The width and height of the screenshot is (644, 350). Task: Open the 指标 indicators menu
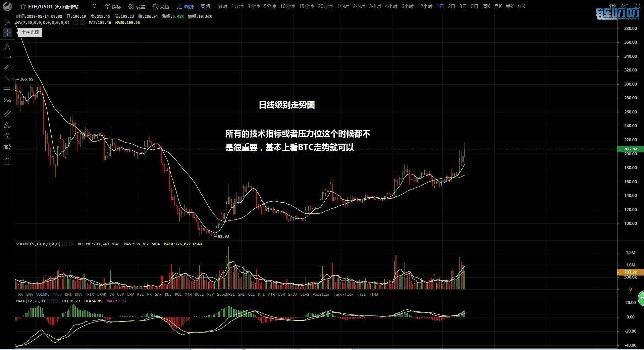coord(113,6)
